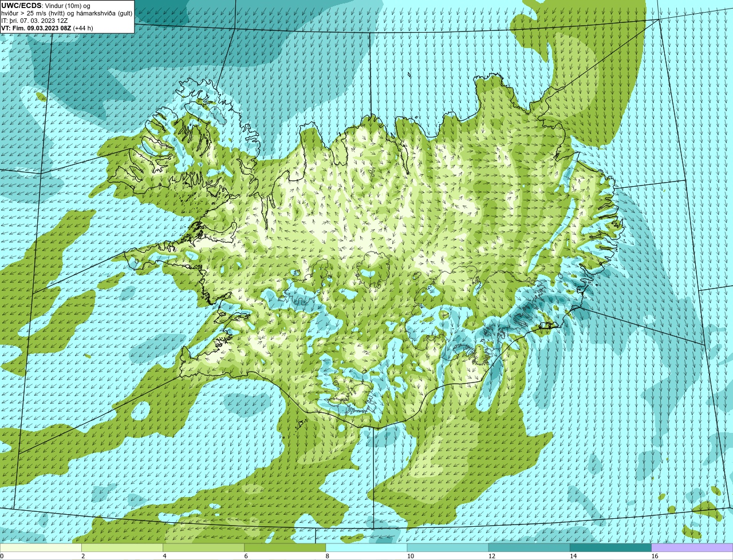
Task: Select the 4–6 m/s green swatch
Action: (203, 547)
